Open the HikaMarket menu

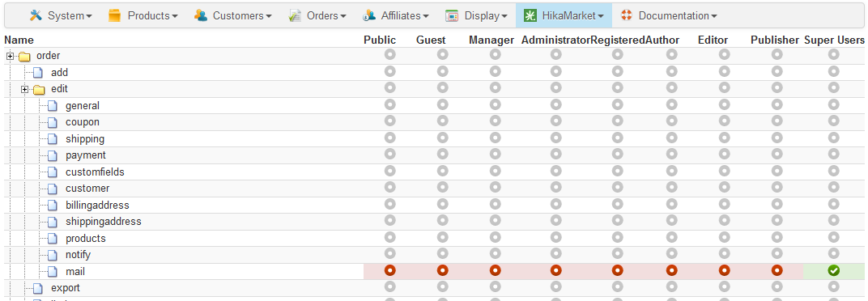click(564, 15)
